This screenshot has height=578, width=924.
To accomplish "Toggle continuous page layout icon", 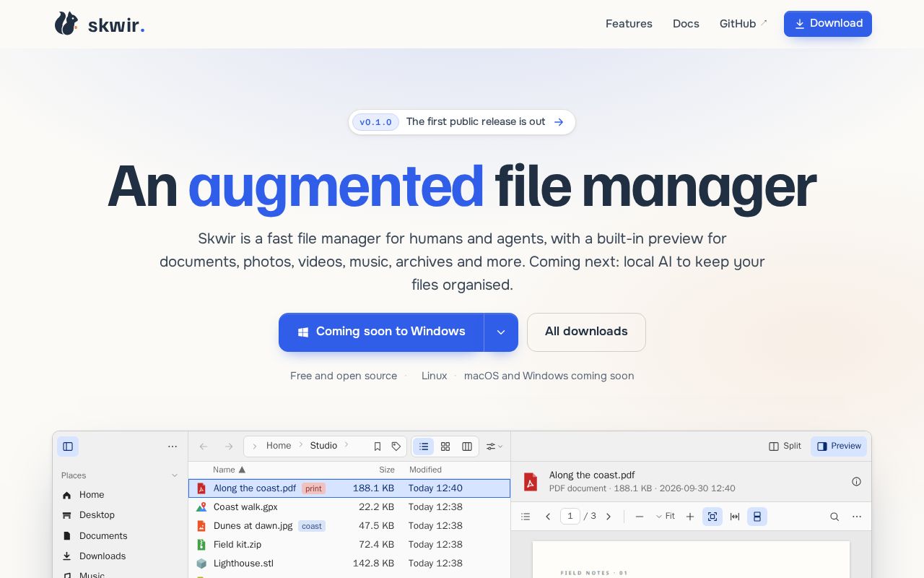I will click(x=757, y=517).
